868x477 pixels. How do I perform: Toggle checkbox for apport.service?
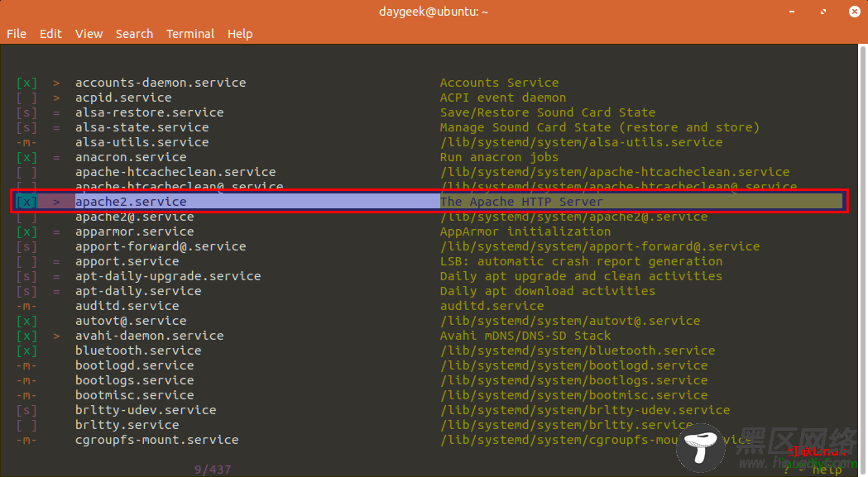pos(26,262)
